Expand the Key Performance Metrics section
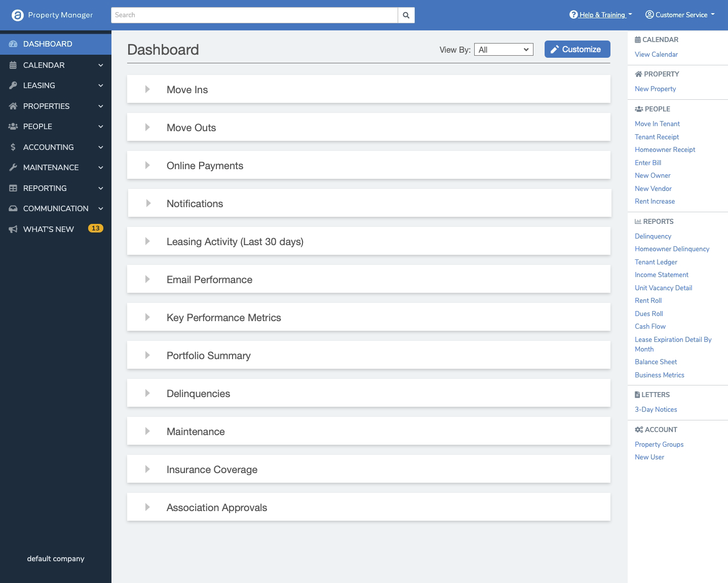 [147, 317]
